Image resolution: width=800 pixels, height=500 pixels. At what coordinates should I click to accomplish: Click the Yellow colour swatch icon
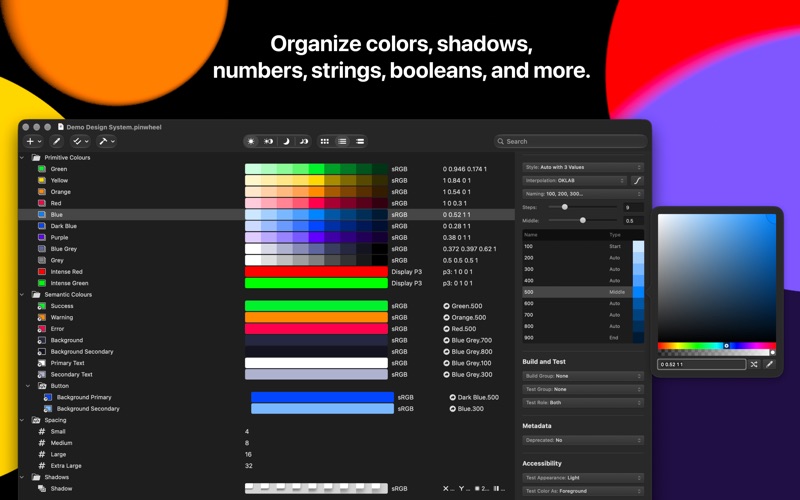coord(42,180)
